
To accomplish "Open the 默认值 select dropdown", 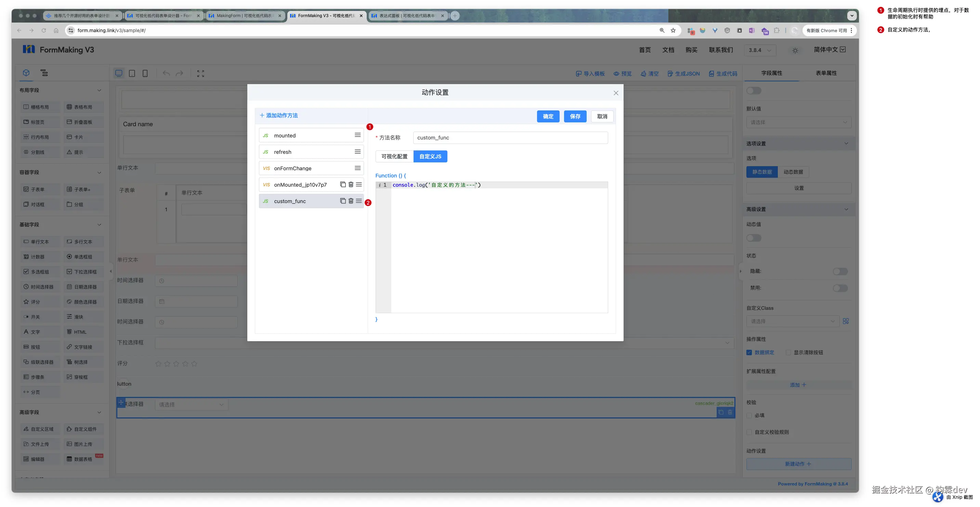I will [798, 122].
